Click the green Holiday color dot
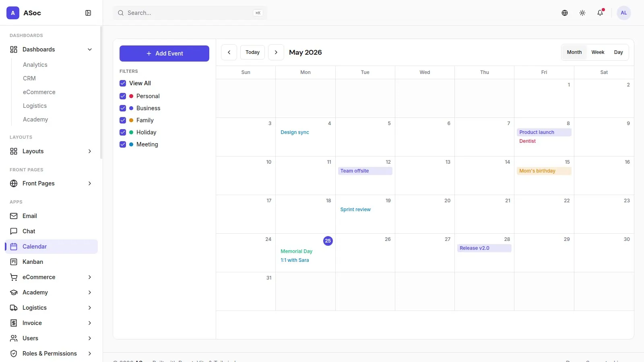Screen dimensions: 644x362 (x=131, y=132)
